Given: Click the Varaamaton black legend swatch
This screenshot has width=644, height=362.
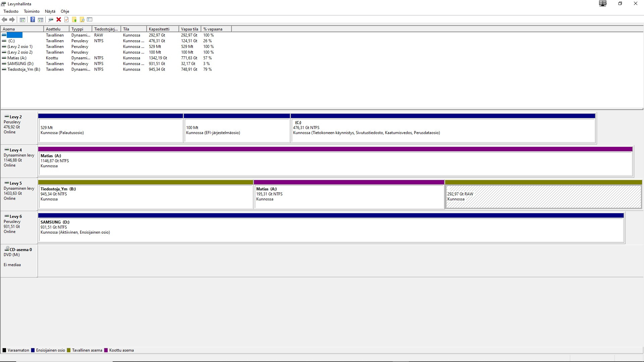Looking at the screenshot, I should tap(4, 350).
